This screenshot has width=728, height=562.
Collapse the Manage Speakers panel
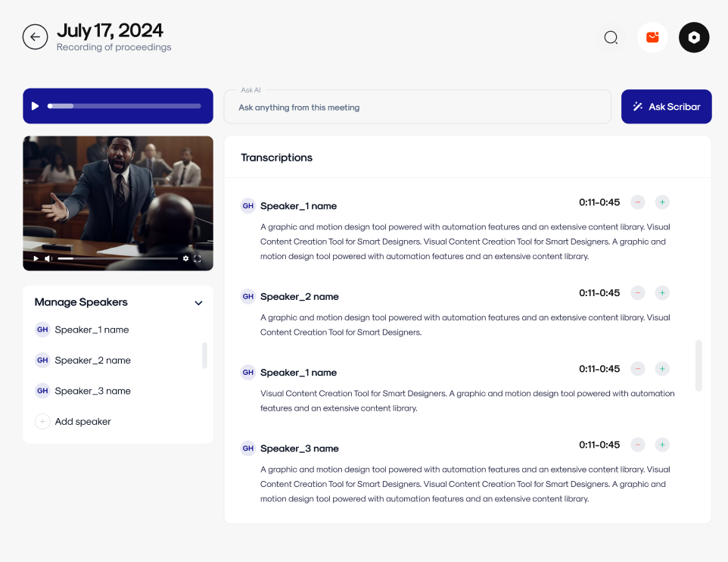[198, 303]
